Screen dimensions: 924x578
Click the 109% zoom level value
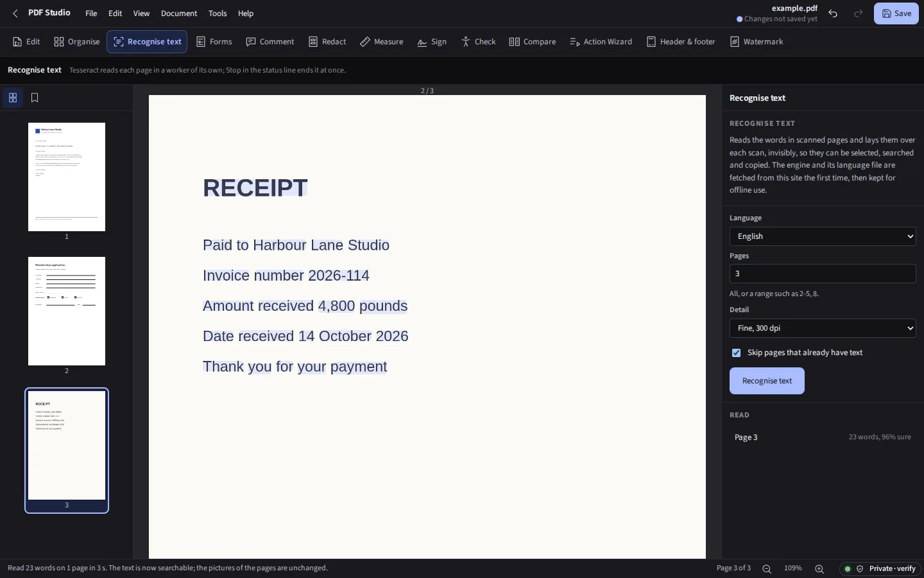click(793, 568)
